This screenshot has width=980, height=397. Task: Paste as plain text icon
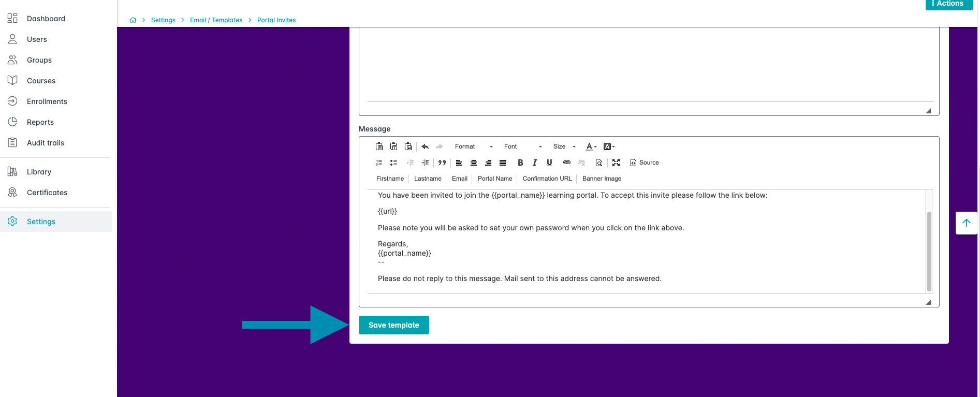coord(393,146)
